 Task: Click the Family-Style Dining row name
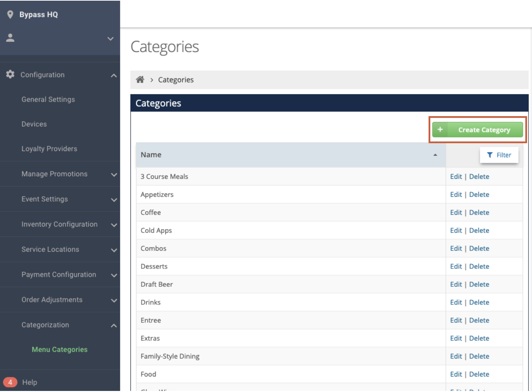pos(170,356)
